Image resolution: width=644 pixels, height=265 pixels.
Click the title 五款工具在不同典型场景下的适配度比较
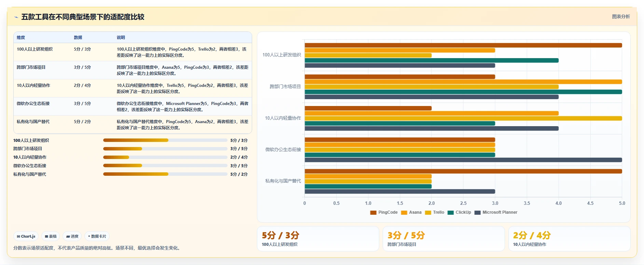pyautogui.click(x=83, y=17)
